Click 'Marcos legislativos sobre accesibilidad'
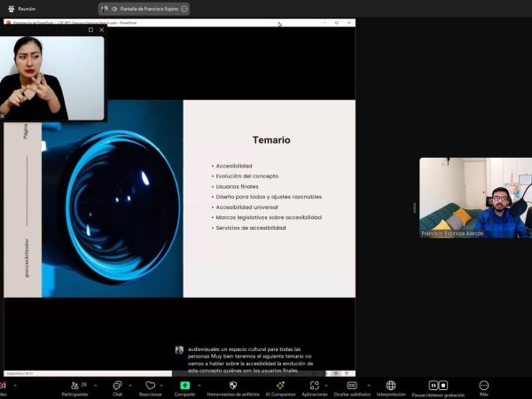The image size is (532, 399). 269,217
